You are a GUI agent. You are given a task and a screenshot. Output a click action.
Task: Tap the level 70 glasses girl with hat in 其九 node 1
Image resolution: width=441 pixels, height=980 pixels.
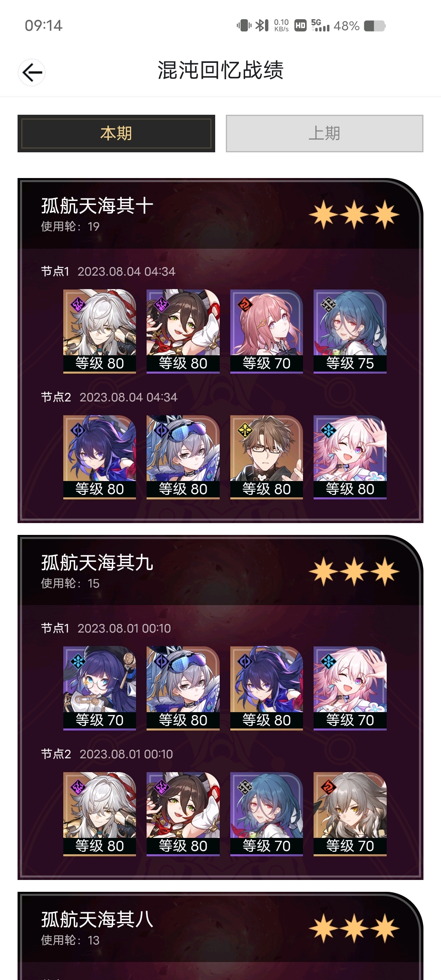click(x=100, y=688)
